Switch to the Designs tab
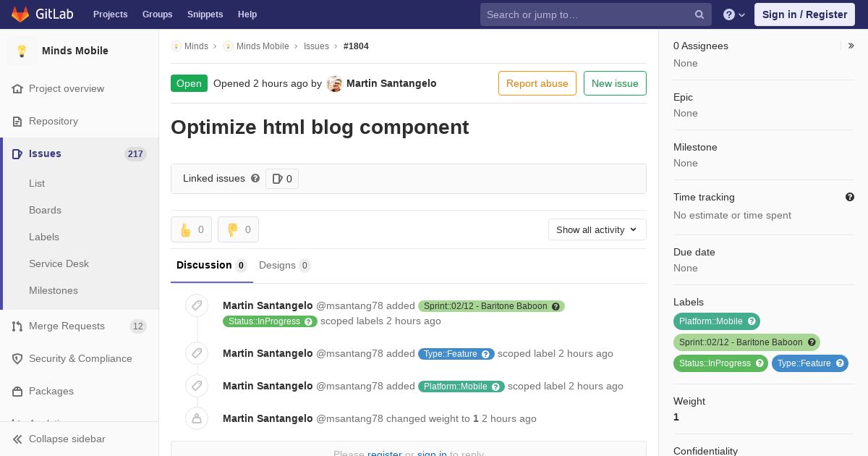This screenshot has height=456, width=868. tap(285, 265)
